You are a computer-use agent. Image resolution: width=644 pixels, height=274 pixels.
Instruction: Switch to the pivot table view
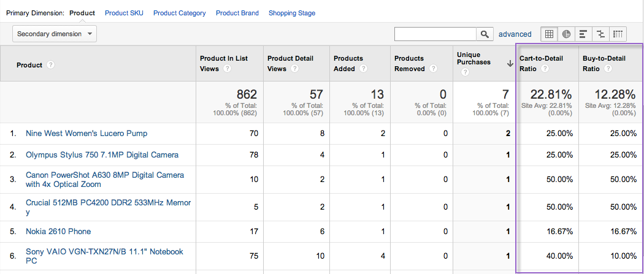pos(618,34)
